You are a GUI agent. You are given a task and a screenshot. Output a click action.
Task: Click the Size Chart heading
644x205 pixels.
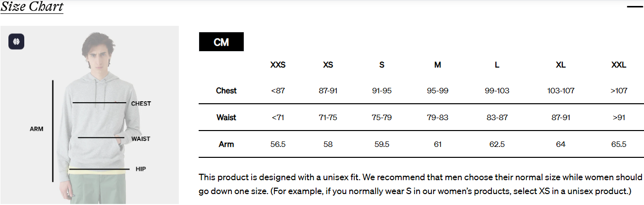point(32,7)
